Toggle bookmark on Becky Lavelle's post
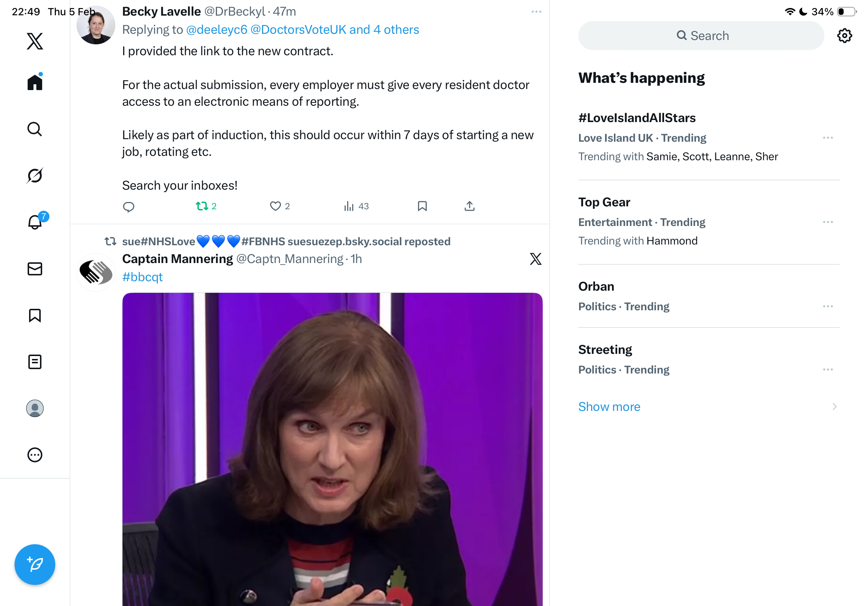This screenshot has width=868, height=606. (x=422, y=206)
